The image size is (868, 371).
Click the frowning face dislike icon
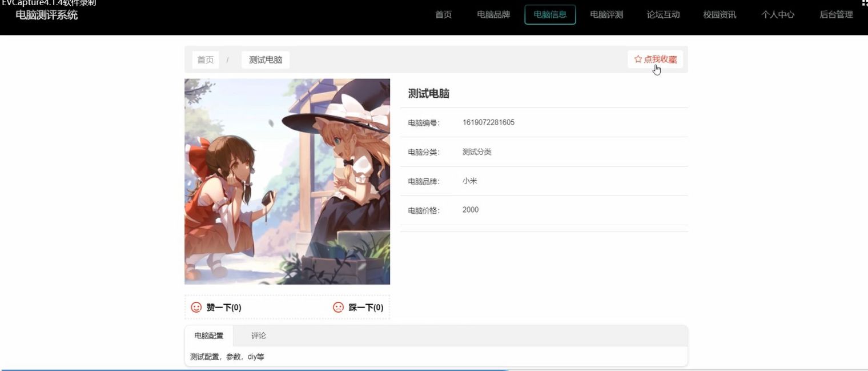(339, 308)
